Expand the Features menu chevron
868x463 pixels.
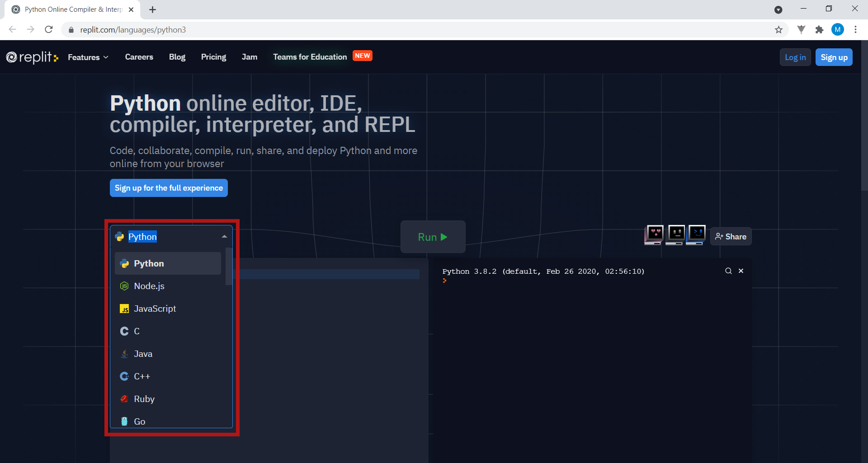106,57
